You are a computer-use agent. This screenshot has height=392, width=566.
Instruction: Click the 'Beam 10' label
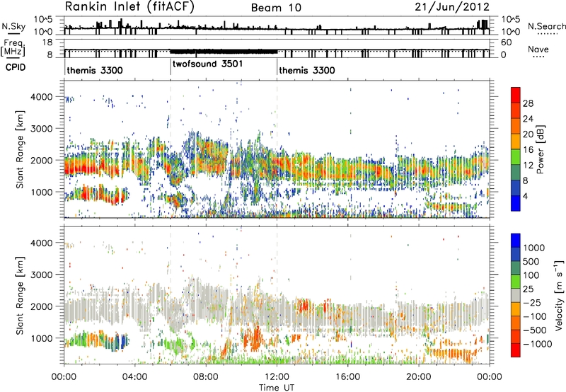276,8
